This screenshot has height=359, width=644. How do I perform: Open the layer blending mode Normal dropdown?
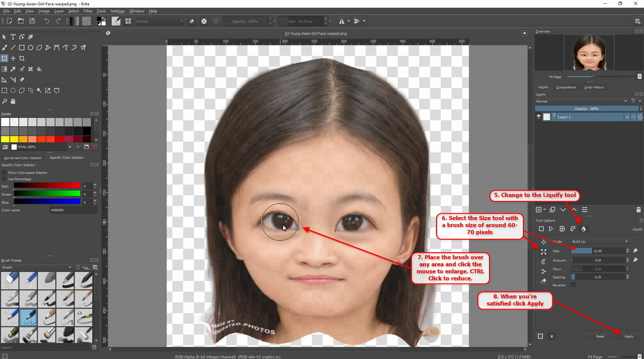pyautogui.click(x=581, y=101)
